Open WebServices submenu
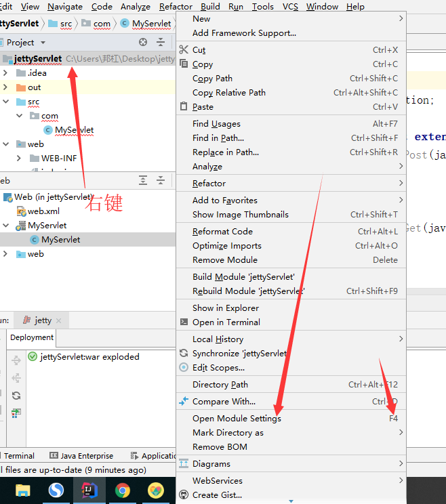Screen dimensions: 446x504 pos(291,480)
